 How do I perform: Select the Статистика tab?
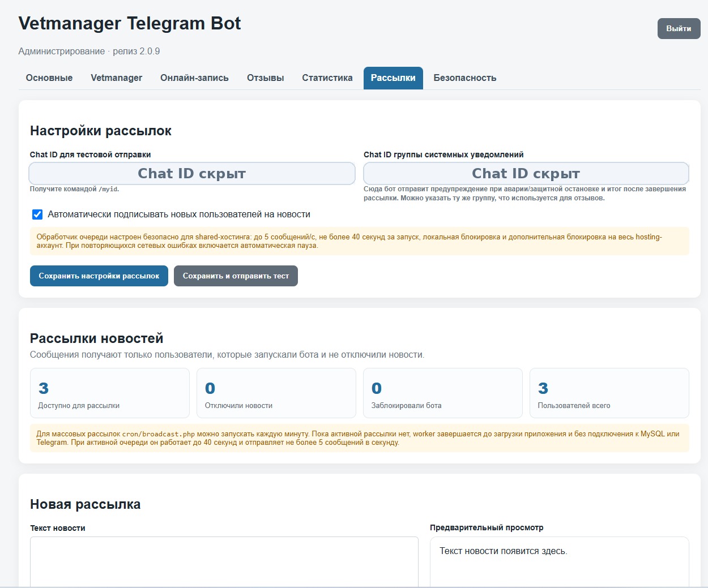pos(327,78)
